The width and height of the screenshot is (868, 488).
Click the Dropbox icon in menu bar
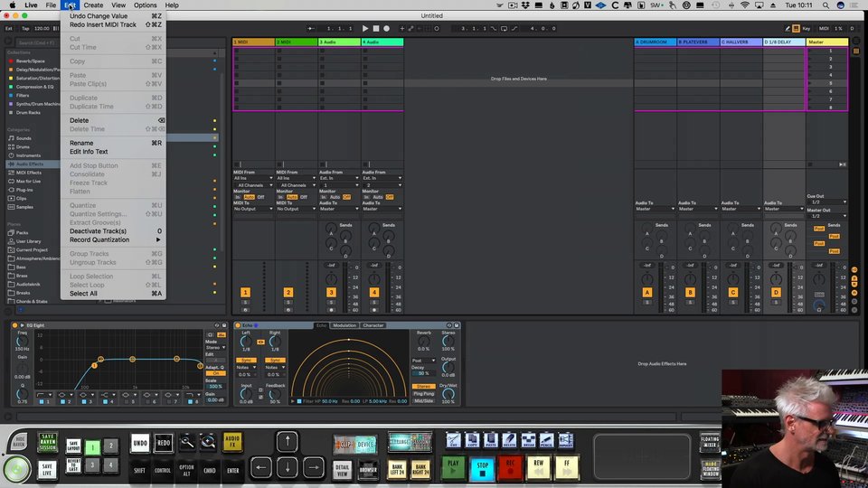tap(524, 5)
